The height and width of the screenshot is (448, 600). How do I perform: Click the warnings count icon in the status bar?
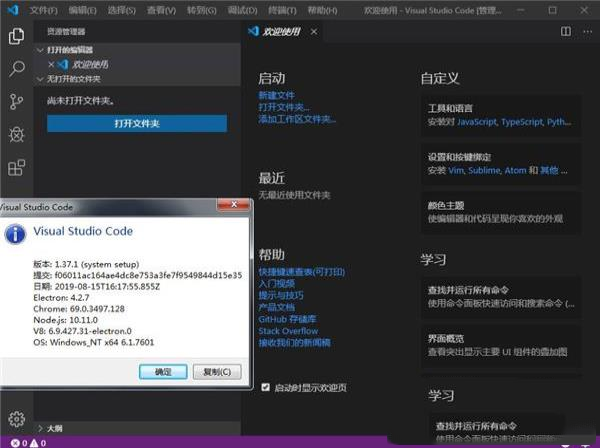click(x=34, y=443)
